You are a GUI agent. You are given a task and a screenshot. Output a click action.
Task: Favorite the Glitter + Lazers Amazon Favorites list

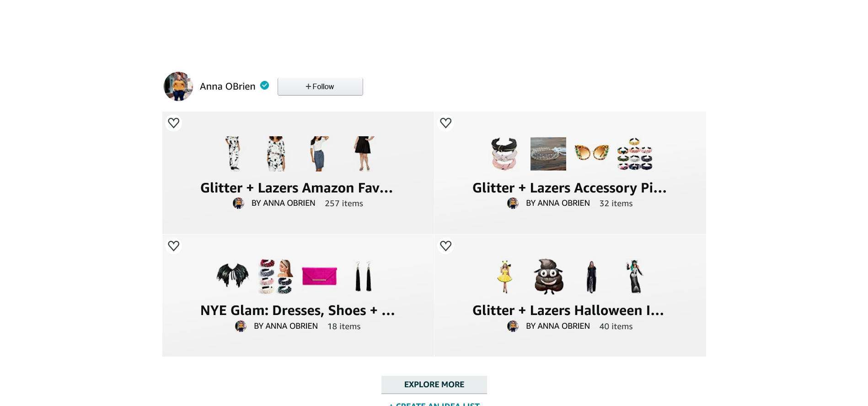pos(173,123)
